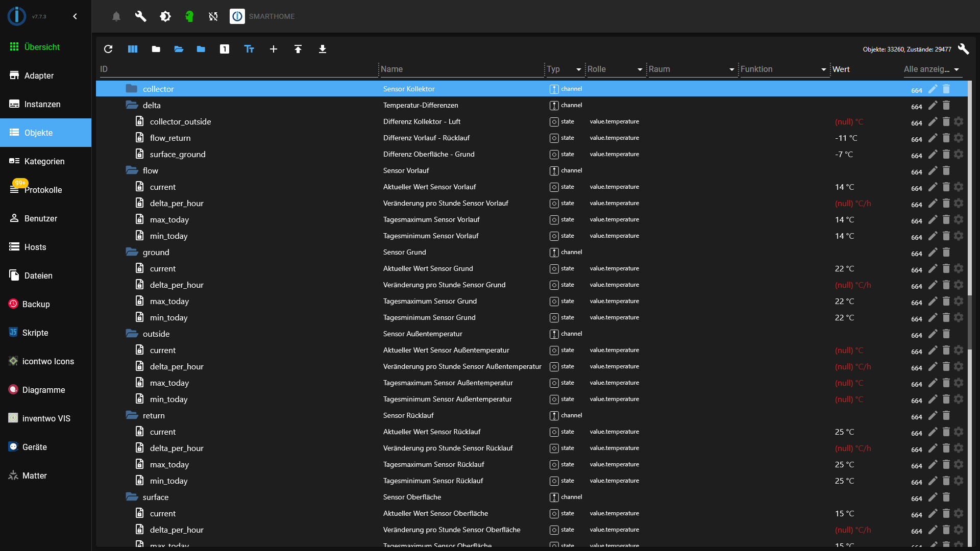Viewport: 980px width, 551px height.
Task: Collapse the delta folder in the tree
Action: click(132, 105)
